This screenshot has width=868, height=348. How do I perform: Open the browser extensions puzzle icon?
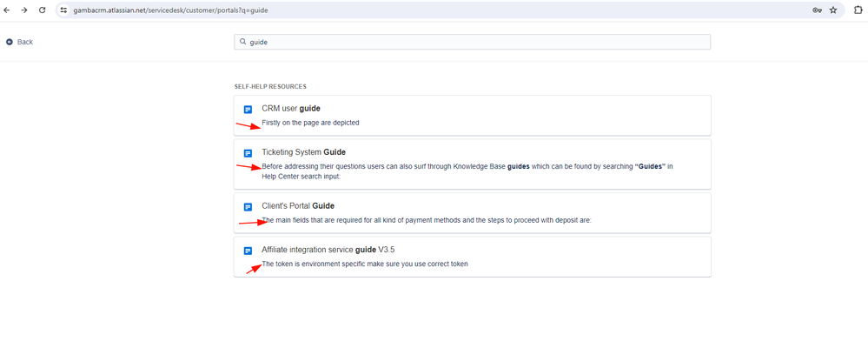tap(858, 10)
